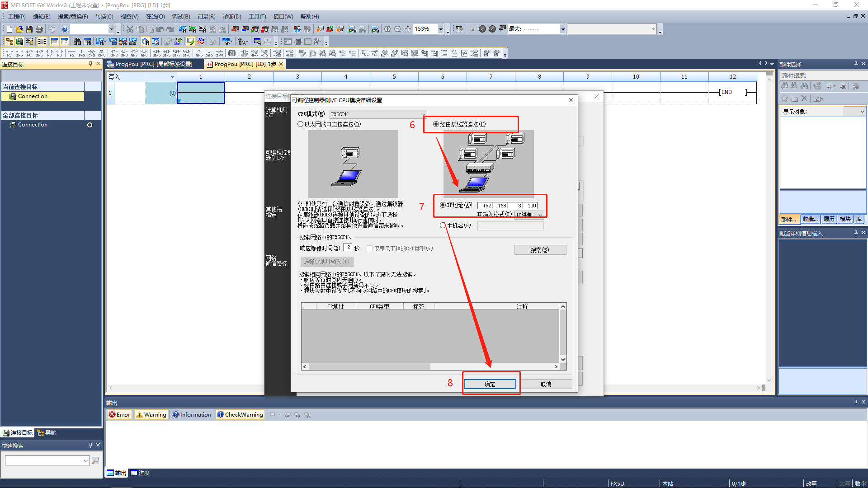Insert normally open contact F5
Image resolution: width=868 pixels, height=488 pixels.
tap(9, 53)
